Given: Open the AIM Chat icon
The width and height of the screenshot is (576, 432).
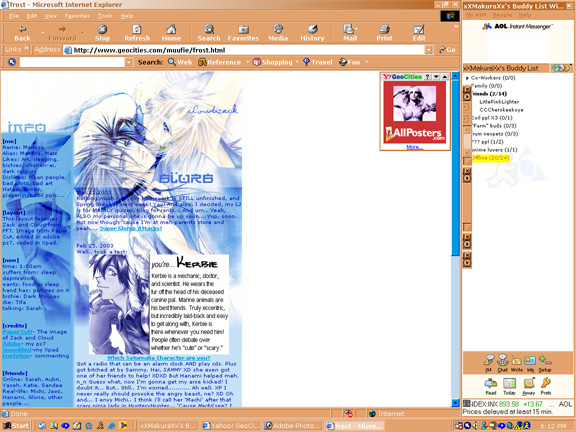Looking at the screenshot, I should (x=503, y=363).
